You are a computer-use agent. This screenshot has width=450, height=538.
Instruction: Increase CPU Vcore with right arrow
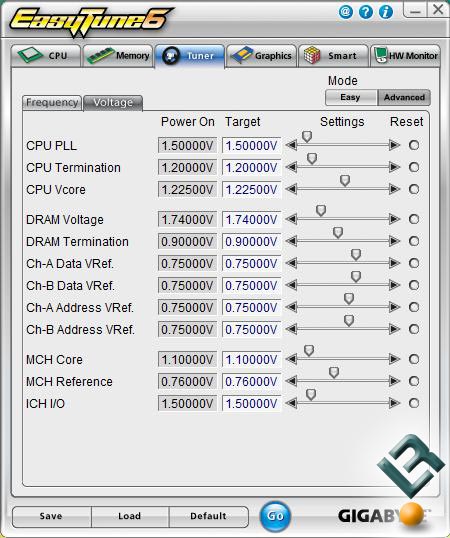click(394, 189)
